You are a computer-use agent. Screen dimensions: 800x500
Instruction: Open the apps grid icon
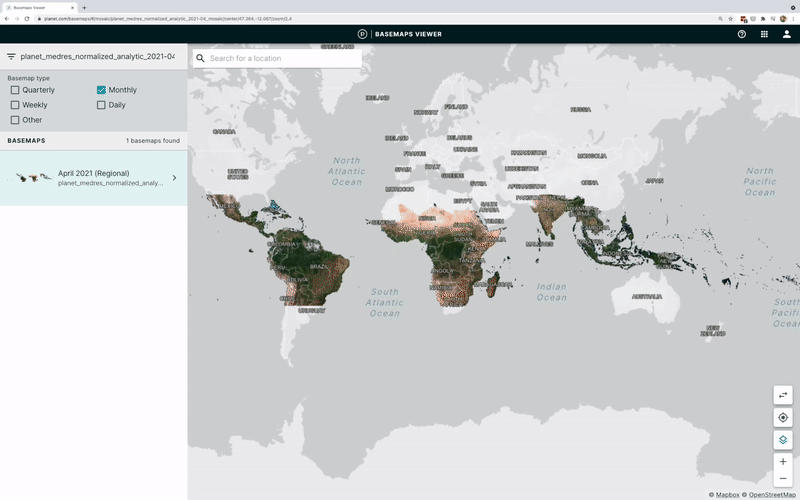coord(764,34)
